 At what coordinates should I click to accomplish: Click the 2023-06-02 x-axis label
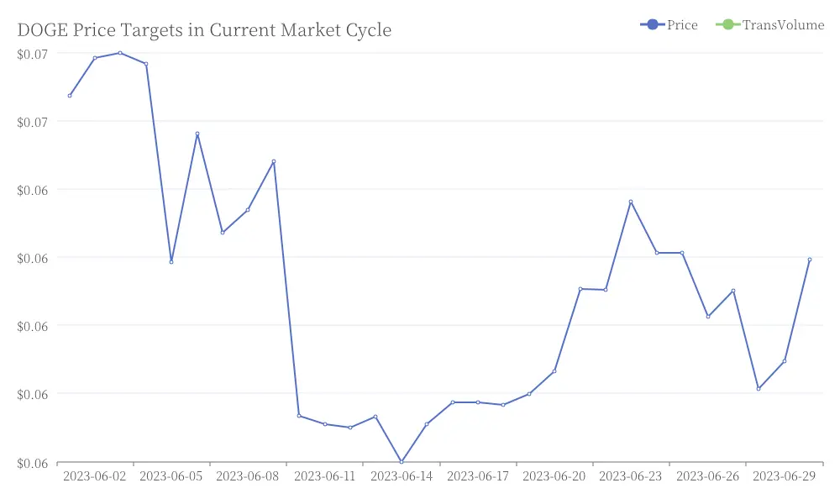pyautogui.click(x=95, y=476)
